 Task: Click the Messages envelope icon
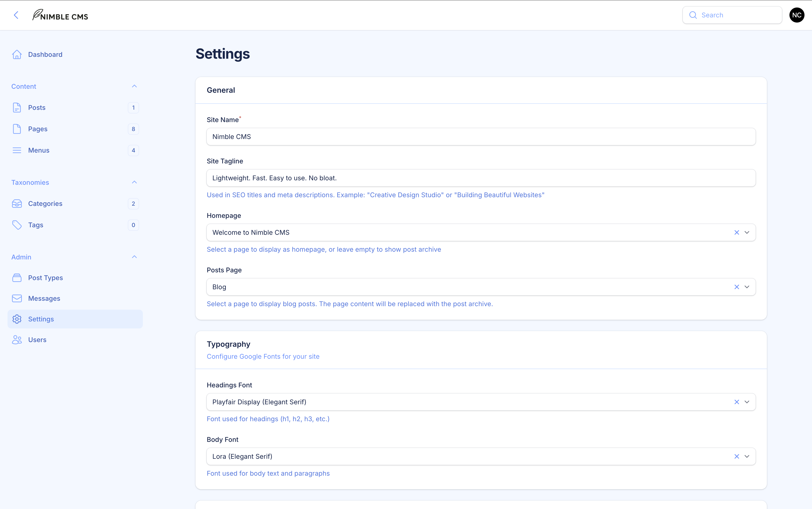pyautogui.click(x=17, y=299)
